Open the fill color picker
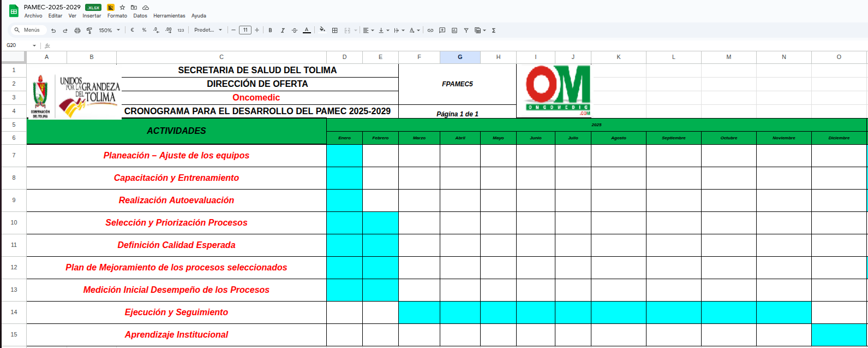 coord(322,31)
